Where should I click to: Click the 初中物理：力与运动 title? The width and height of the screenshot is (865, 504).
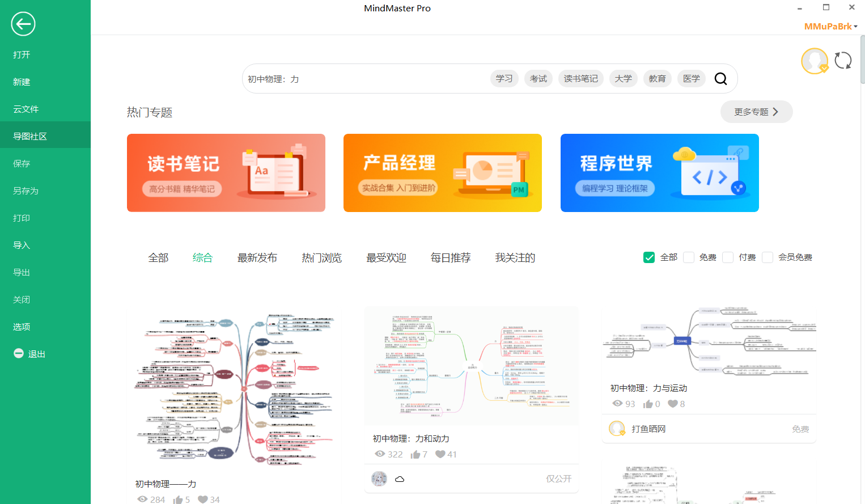(x=648, y=388)
